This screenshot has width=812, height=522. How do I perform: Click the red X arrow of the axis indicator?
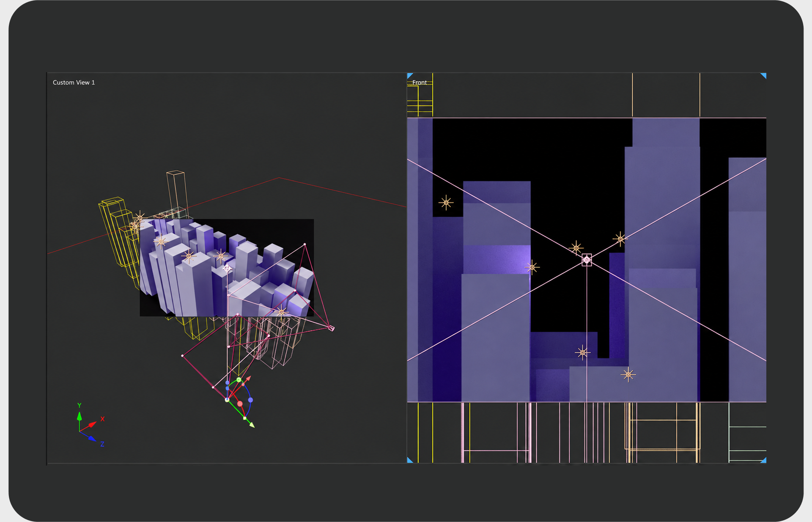tap(93, 424)
